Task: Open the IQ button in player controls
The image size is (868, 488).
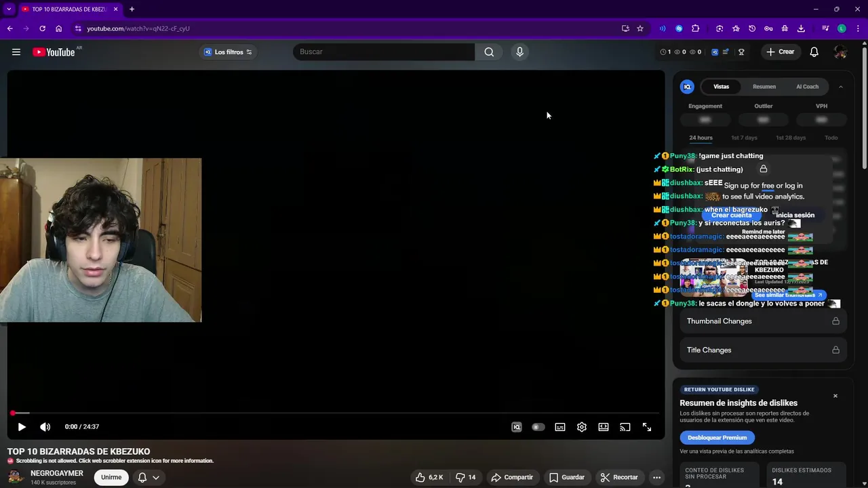Action: click(x=517, y=427)
